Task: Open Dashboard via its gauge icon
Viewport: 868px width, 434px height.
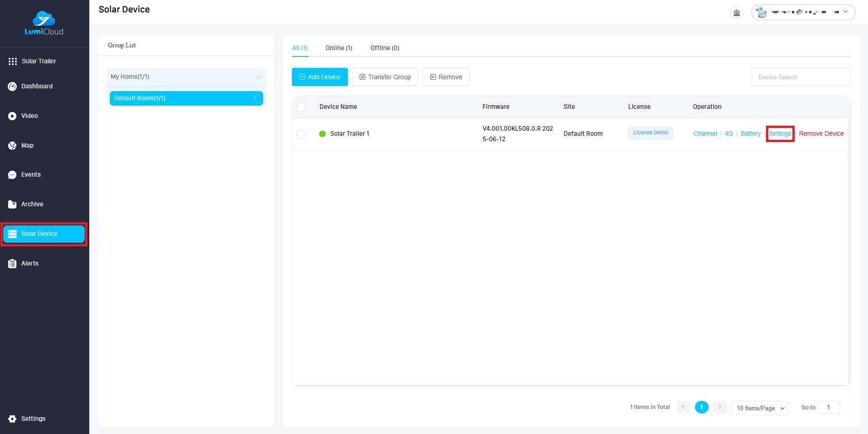Action: (x=12, y=87)
